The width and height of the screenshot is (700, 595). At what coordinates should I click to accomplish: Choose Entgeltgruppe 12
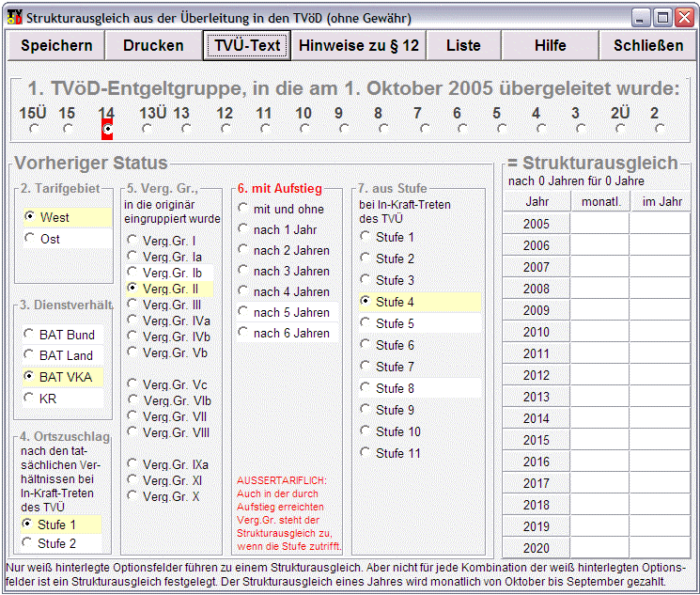(226, 129)
